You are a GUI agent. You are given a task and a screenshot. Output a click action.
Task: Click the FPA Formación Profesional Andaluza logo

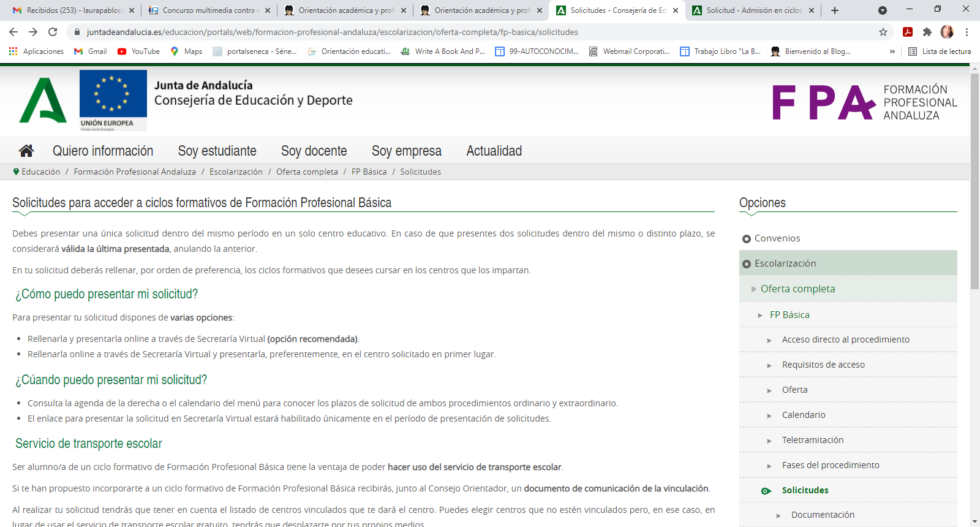coord(864,102)
